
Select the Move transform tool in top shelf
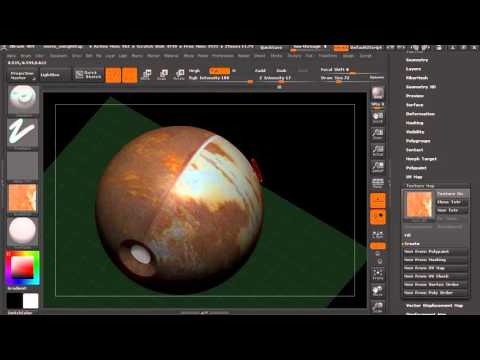(x=146, y=75)
